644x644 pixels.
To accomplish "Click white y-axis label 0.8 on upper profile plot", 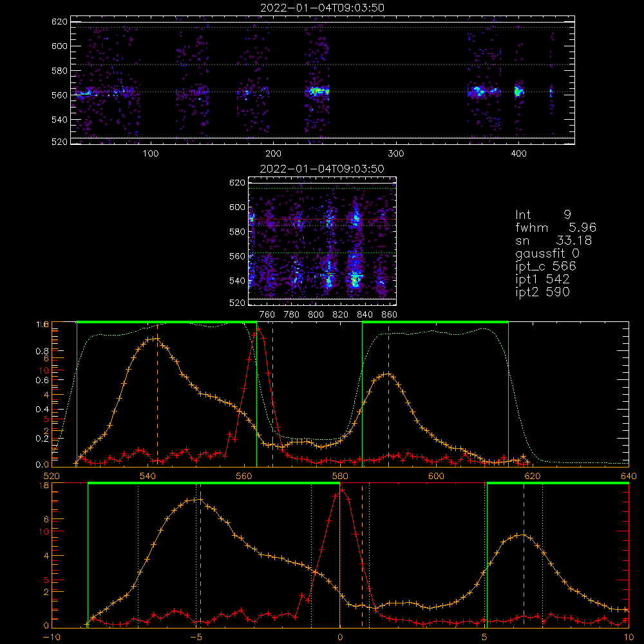I will (x=43, y=351).
